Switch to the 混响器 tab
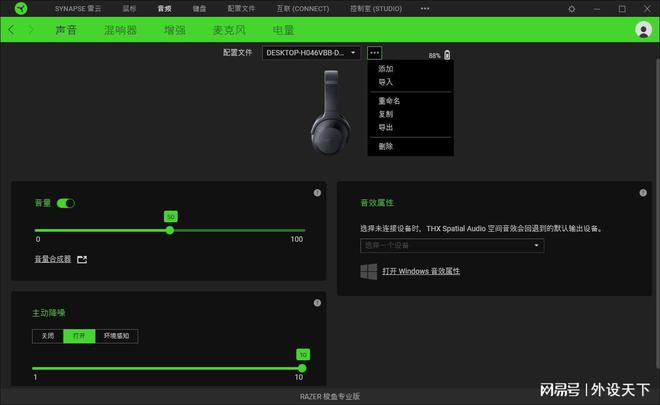The image size is (660, 405). coord(120,30)
